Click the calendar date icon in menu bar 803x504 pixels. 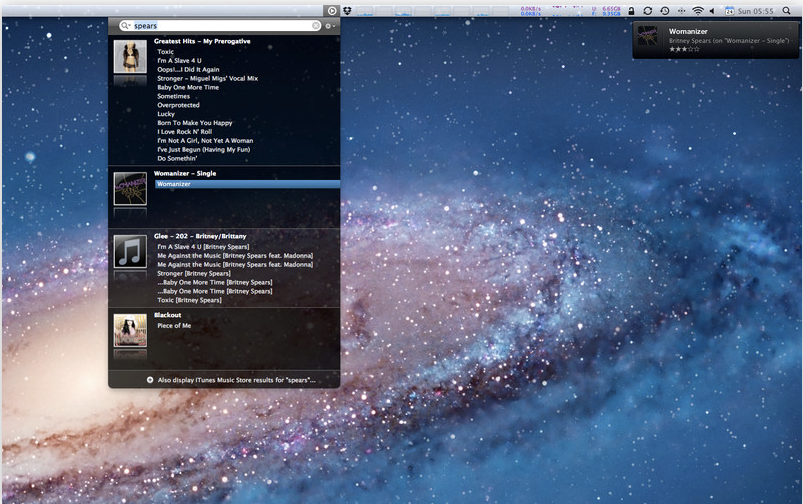click(x=730, y=11)
